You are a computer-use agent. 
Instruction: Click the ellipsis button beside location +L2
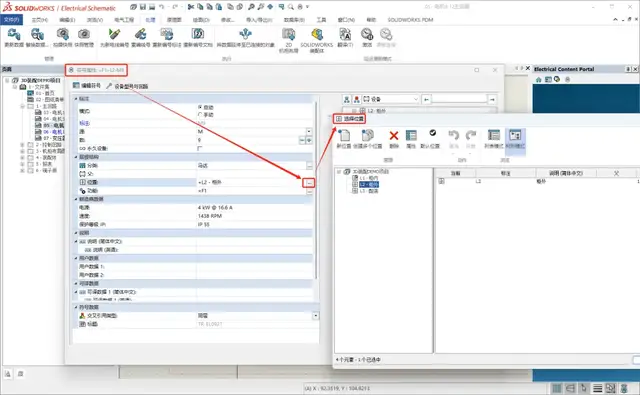coord(309,183)
